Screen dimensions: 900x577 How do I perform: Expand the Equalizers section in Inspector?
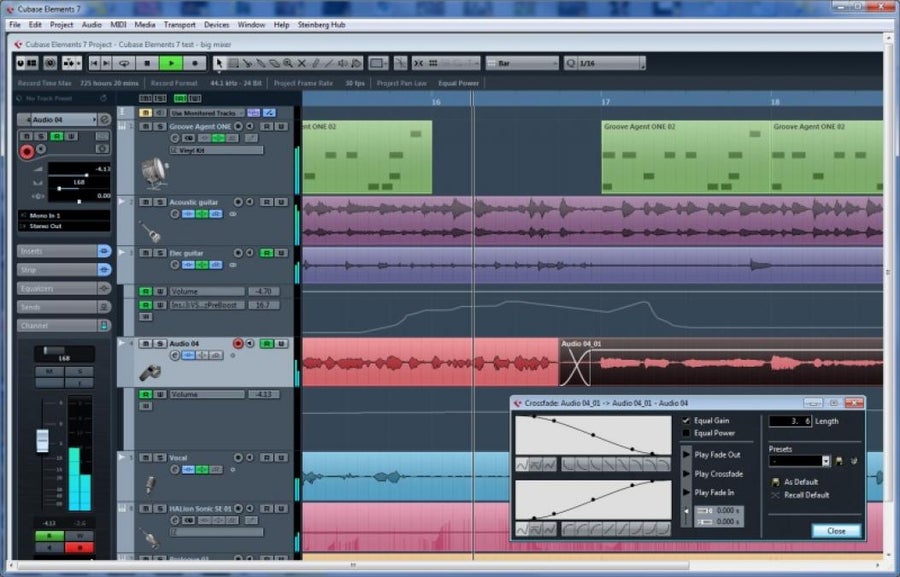coord(64,288)
